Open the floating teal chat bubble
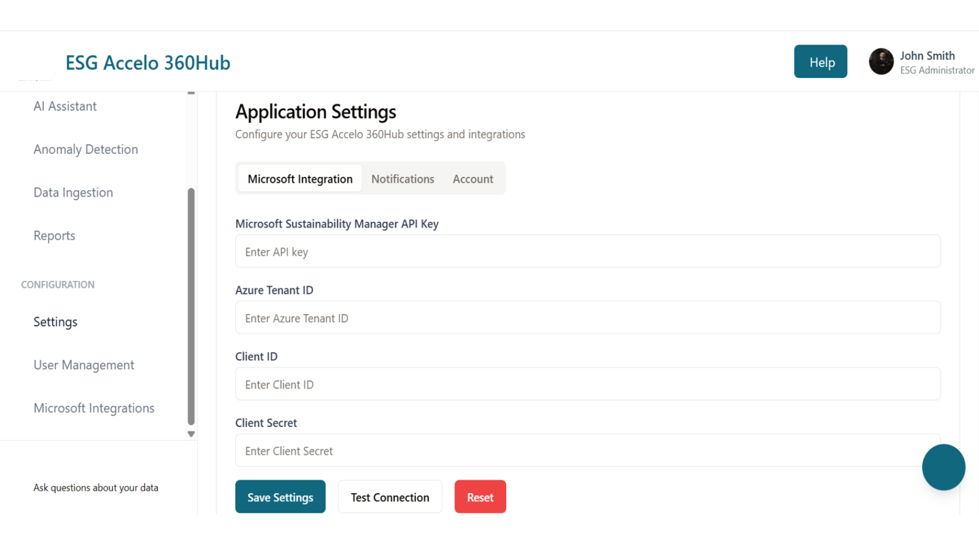 pos(943,467)
